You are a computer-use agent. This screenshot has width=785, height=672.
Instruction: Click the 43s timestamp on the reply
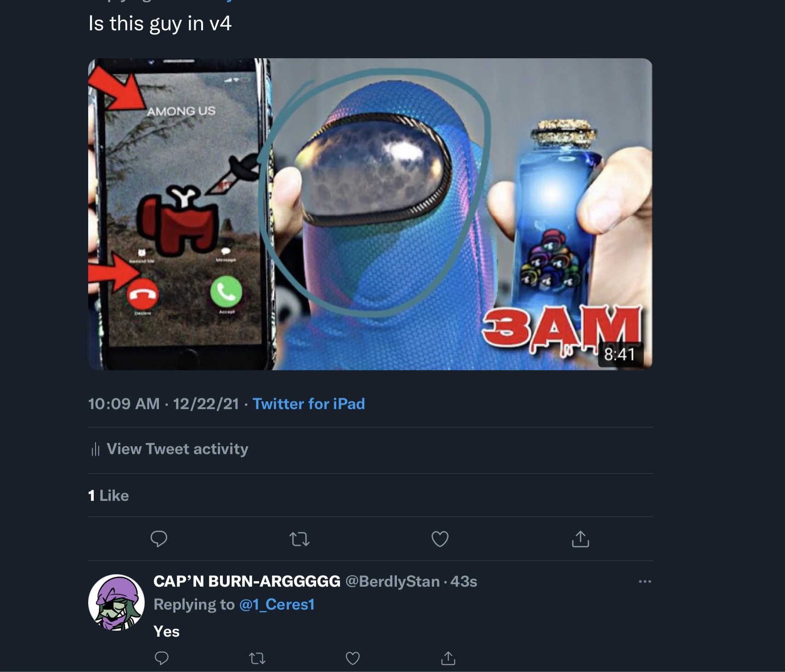tap(463, 582)
